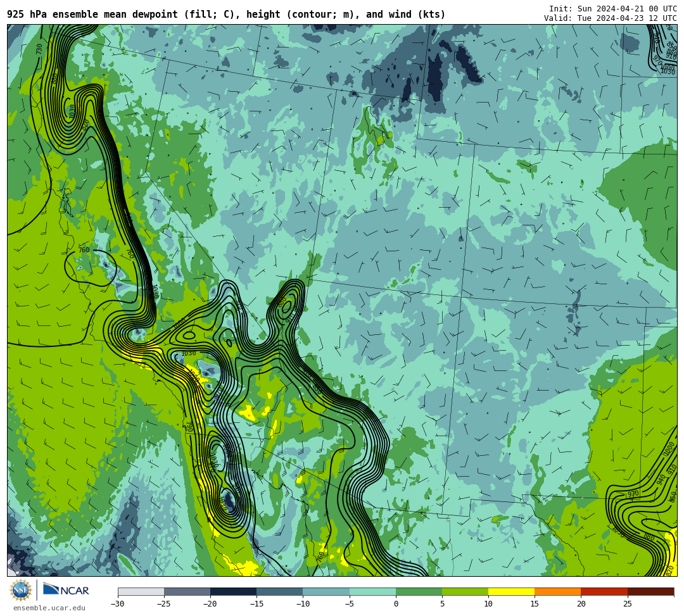Click the 760 contour label on the closed loop
Image resolution: width=684 pixels, height=616 pixels.
[x=84, y=250]
